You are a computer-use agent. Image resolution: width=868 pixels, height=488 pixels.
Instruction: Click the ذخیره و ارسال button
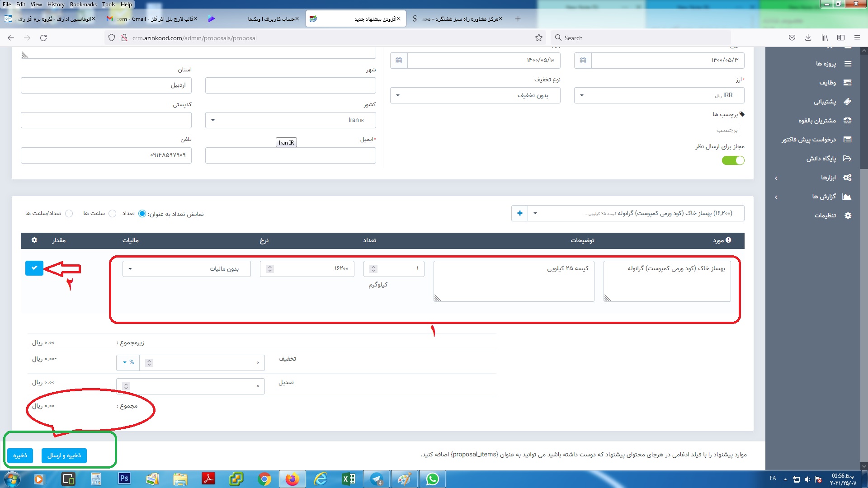(x=64, y=455)
